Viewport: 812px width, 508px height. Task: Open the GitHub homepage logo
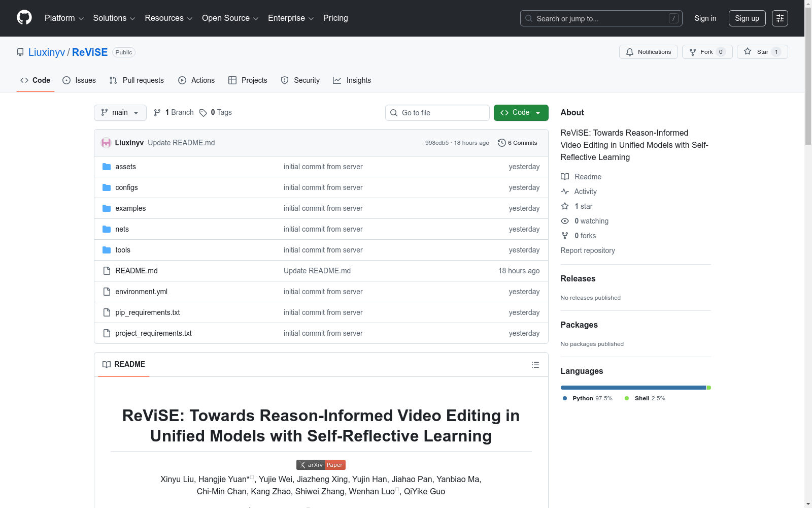click(x=24, y=18)
